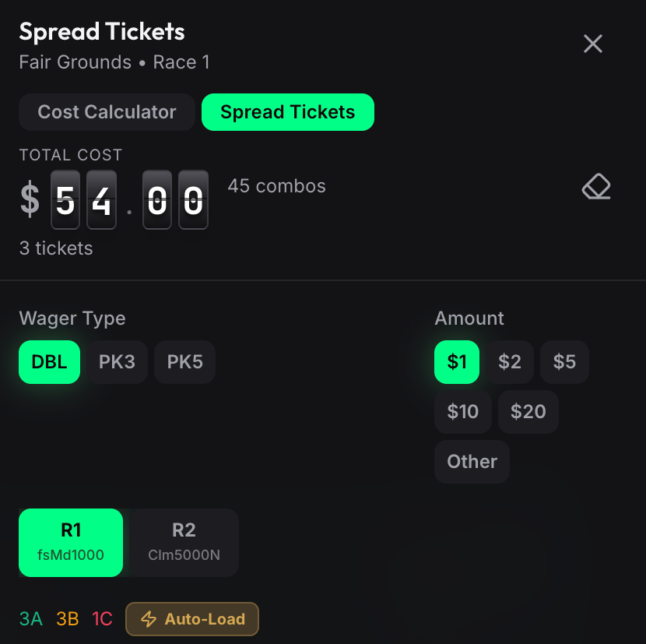Viewport: 646px width, 644px height.
Task: Set amount to $2
Action: [x=510, y=362]
